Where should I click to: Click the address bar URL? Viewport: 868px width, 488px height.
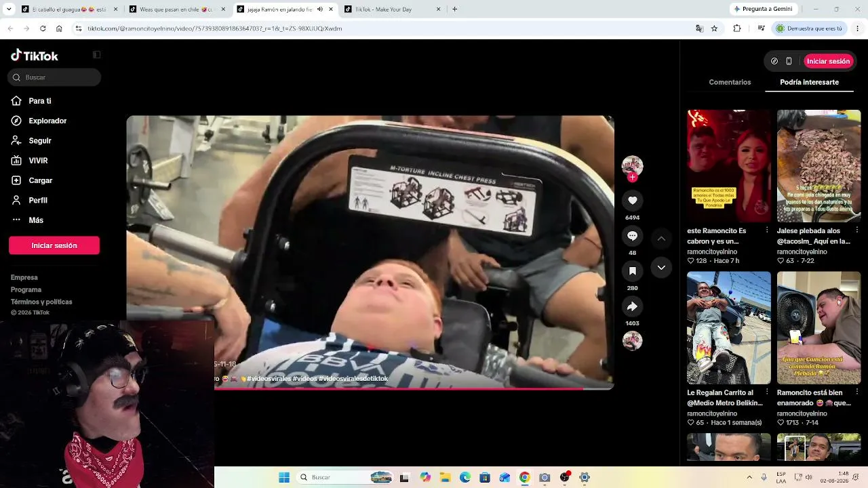tap(214, 28)
